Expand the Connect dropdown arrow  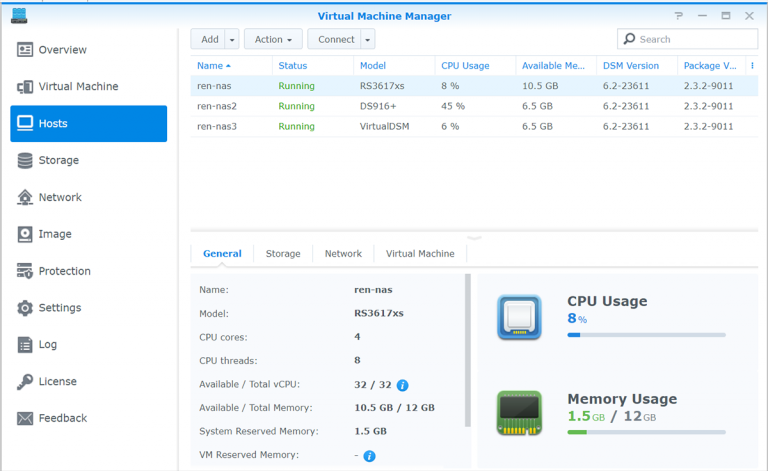[368, 40]
